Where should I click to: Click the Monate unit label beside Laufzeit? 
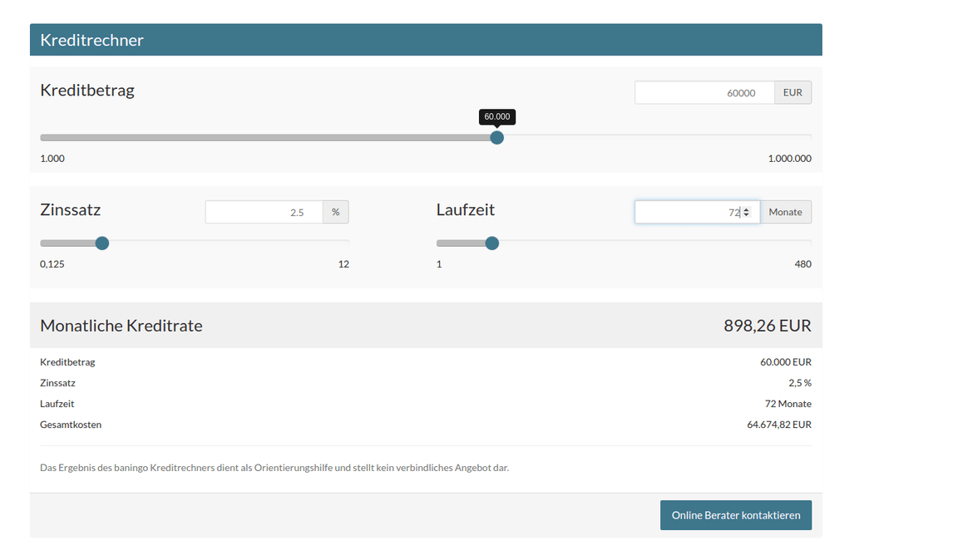(785, 213)
